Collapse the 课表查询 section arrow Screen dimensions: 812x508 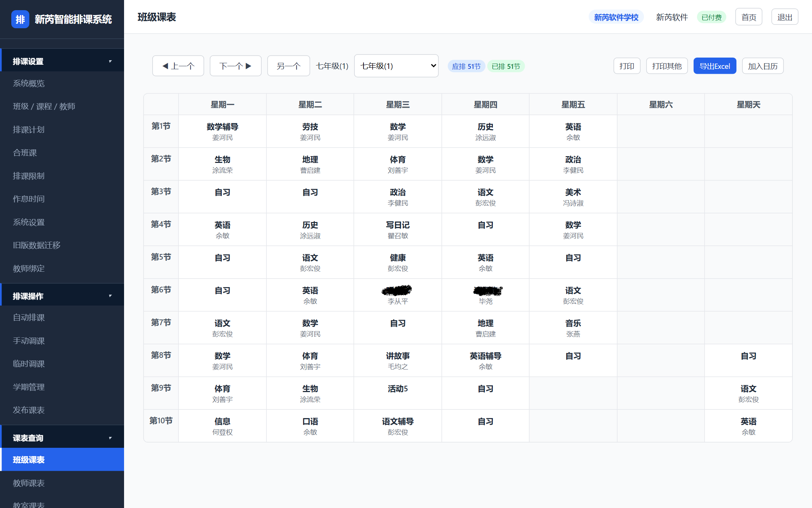[x=110, y=438]
